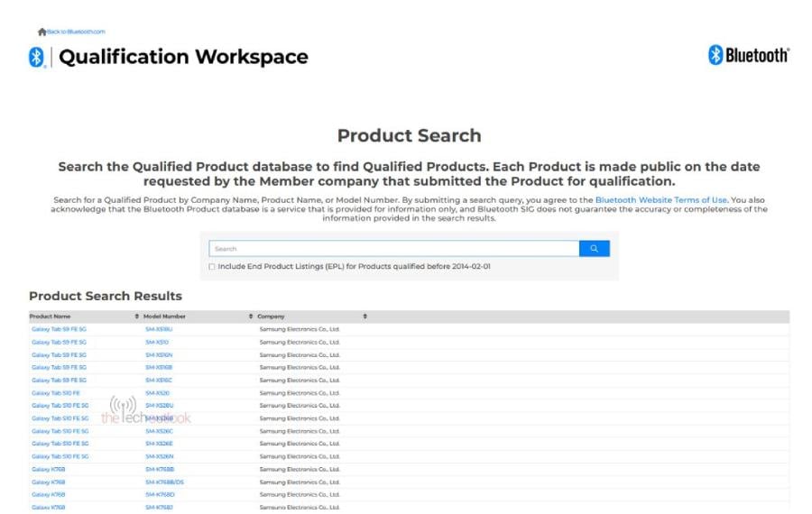
Task: Open Galaxy Tab S10 FE product in SM-X520 row
Action: [55, 393]
